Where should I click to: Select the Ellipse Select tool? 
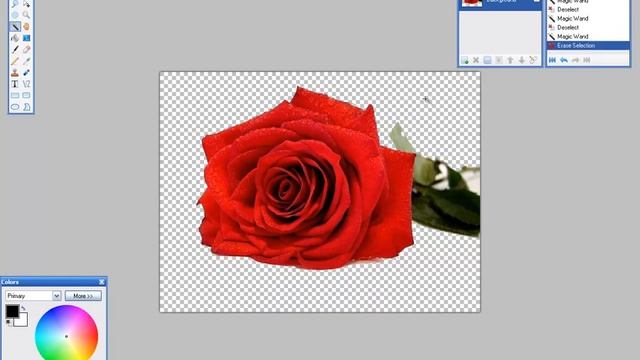(x=15, y=15)
